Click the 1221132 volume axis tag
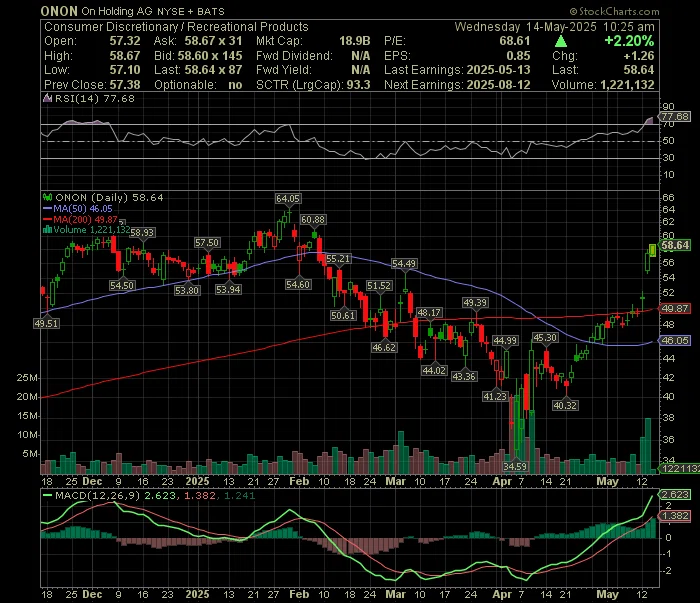Image resolution: width=700 pixels, height=603 pixels. (680, 469)
